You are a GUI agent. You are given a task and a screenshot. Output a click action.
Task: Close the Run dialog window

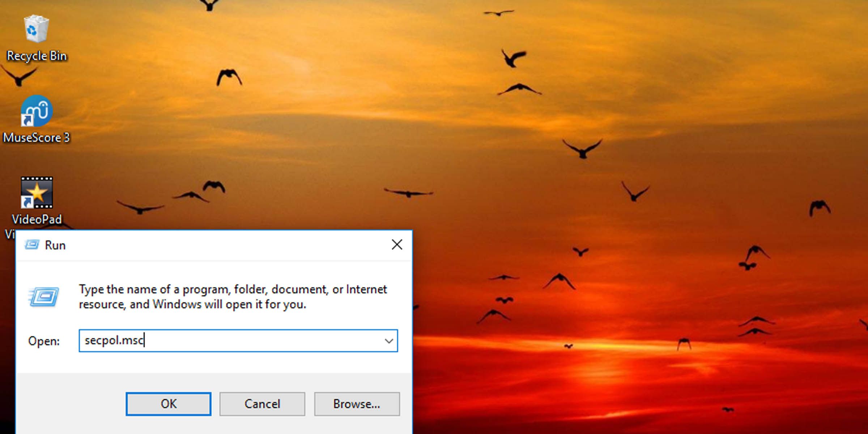click(x=397, y=244)
